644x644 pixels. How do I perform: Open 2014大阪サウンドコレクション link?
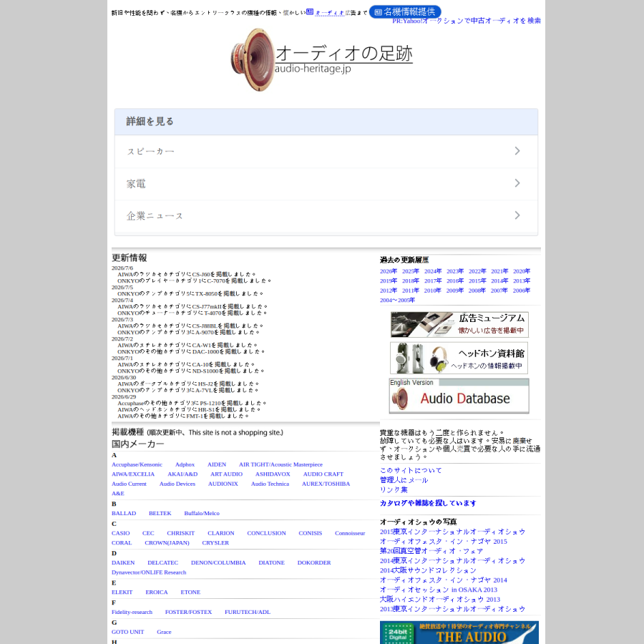[x=428, y=570]
